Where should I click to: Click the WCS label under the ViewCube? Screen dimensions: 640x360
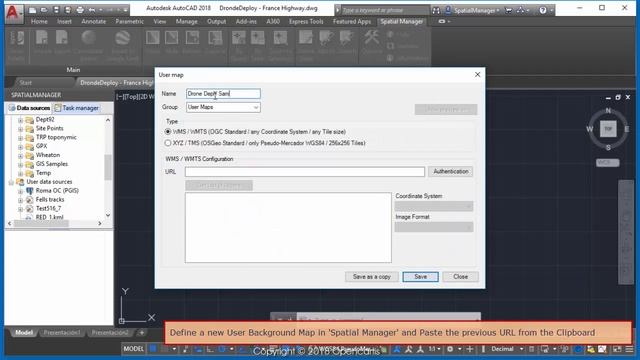pos(607,162)
